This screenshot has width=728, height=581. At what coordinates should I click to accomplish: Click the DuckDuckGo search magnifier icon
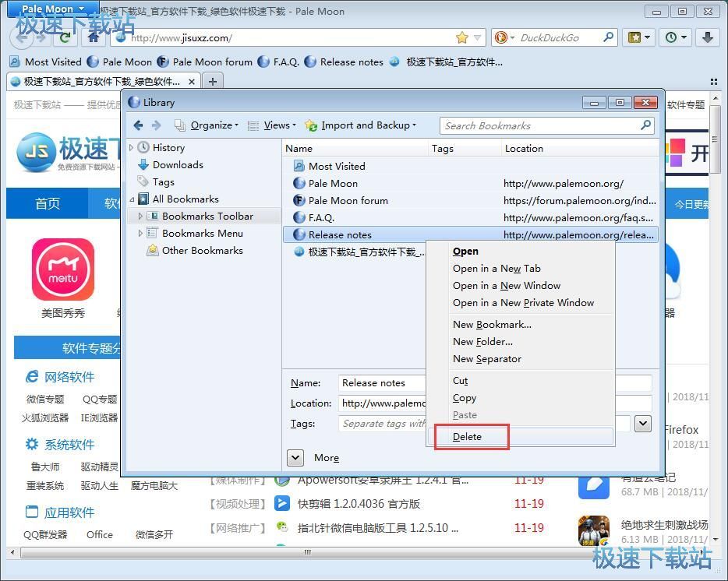[x=608, y=37]
